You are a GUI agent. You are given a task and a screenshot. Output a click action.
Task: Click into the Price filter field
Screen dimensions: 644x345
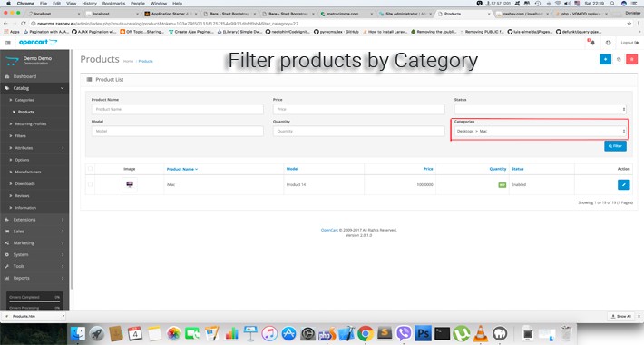(359, 109)
